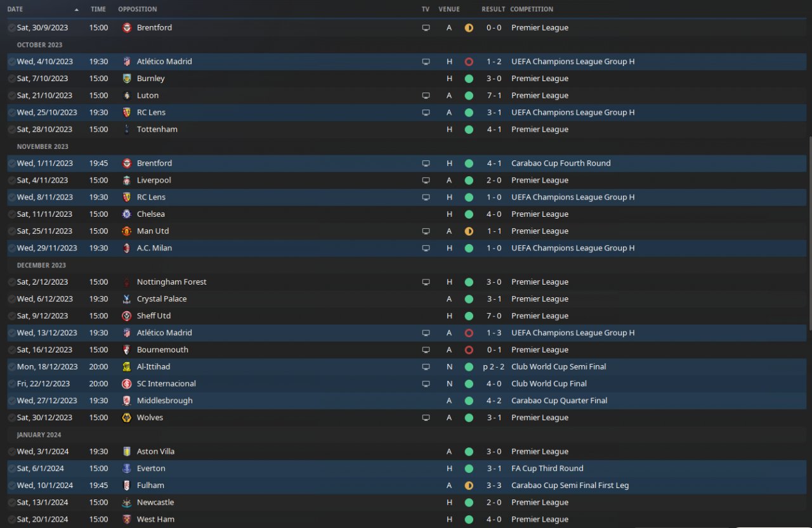812x528 pixels.
Task: Toggle the check circle beside Sat, 7/10/2023
Action: (x=12, y=79)
